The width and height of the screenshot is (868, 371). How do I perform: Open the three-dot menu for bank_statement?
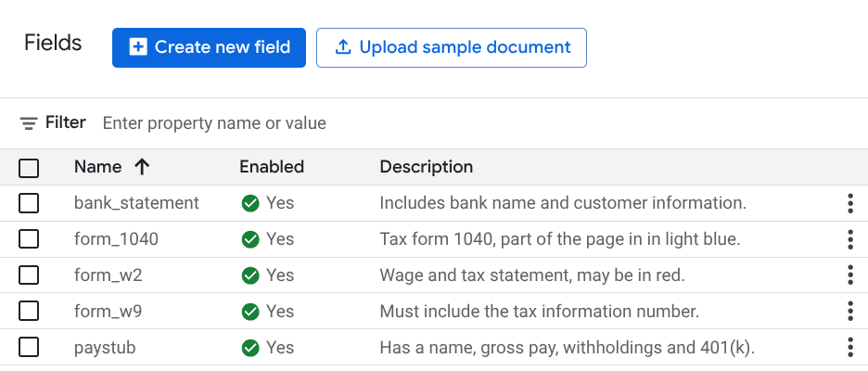849,203
